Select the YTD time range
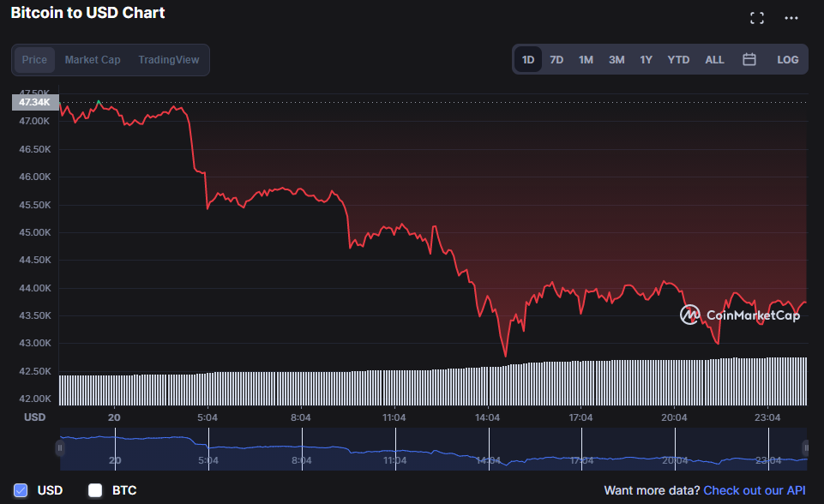Image resolution: width=824 pixels, height=504 pixels. [x=678, y=60]
